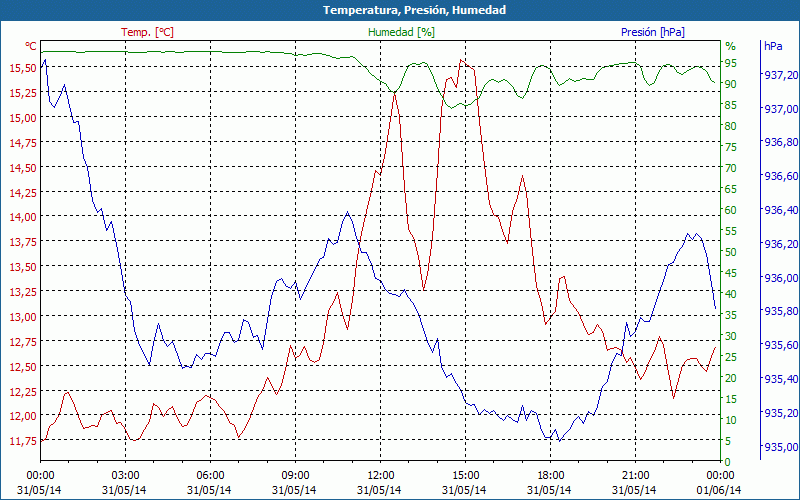Image resolution: width=800 pixels, height=500 pixels.
Task: Click humidity axis value 45
Action: point(731,273)
